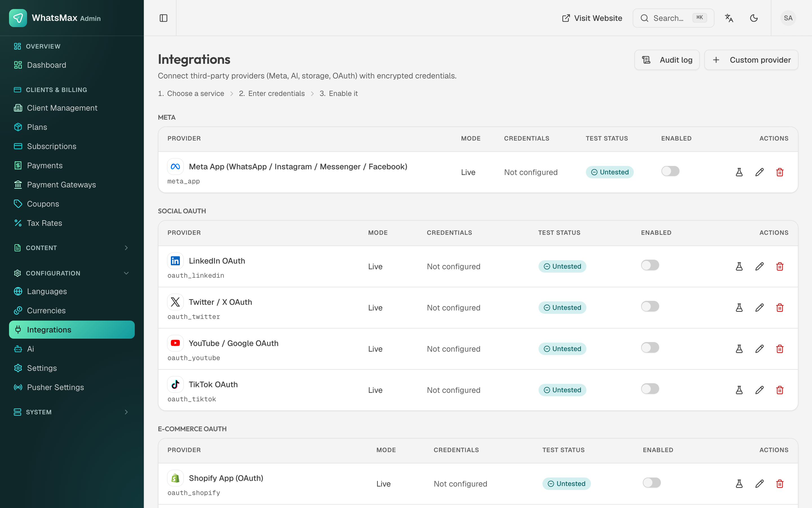Open Tax Rates
The height and width of the screenshot is (508, 812).
coord(72,223)
